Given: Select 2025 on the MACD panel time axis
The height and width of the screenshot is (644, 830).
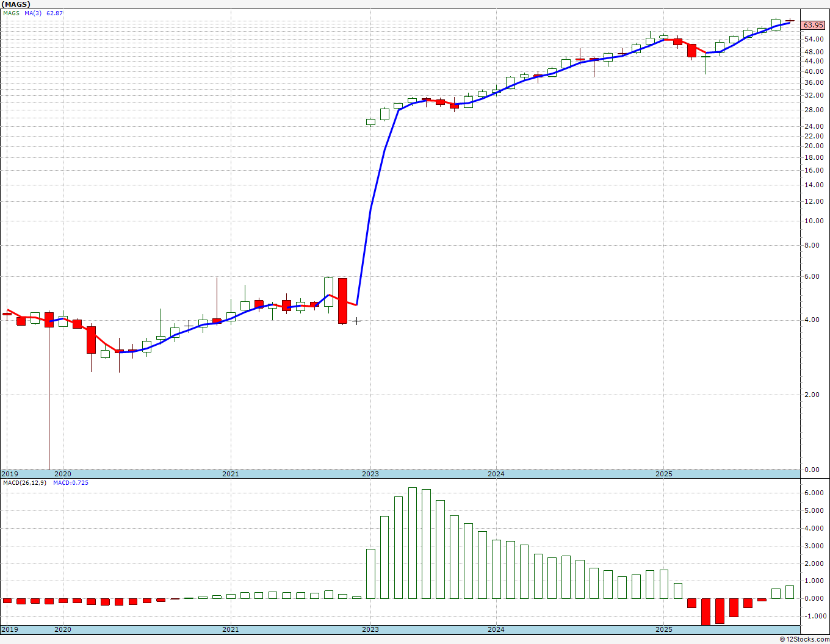Looking at the screenshot, I should (x=664, y=629).
